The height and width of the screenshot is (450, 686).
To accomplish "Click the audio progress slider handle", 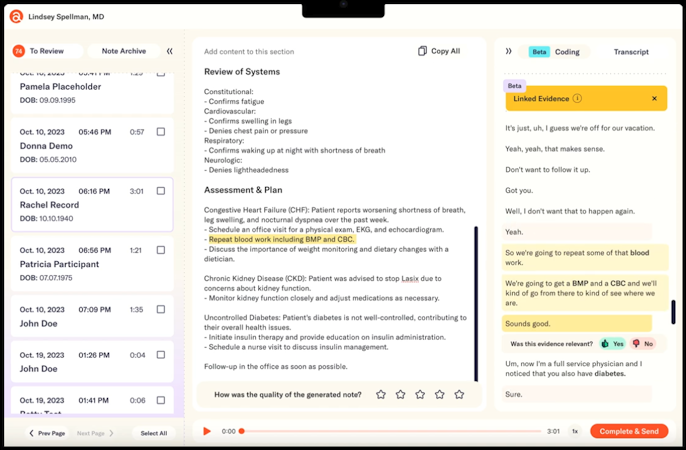I will [x=242, y=431].
